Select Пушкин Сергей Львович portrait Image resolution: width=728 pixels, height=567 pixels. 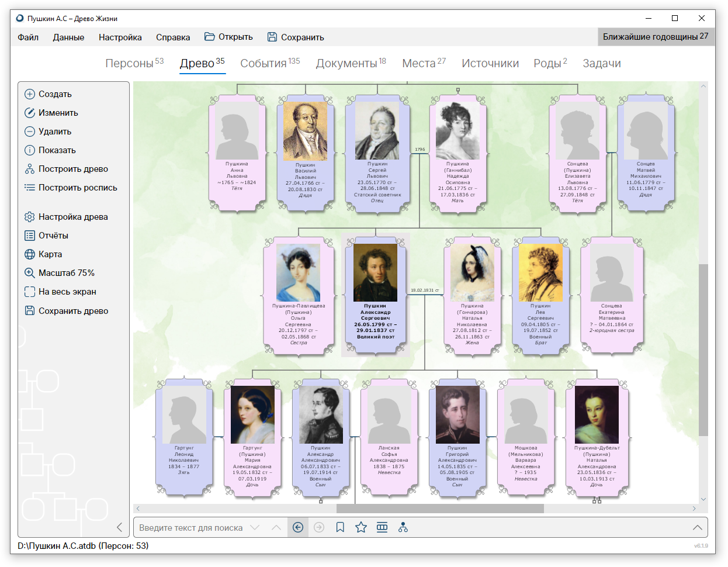pyautogui.click(x=377, y=130)
